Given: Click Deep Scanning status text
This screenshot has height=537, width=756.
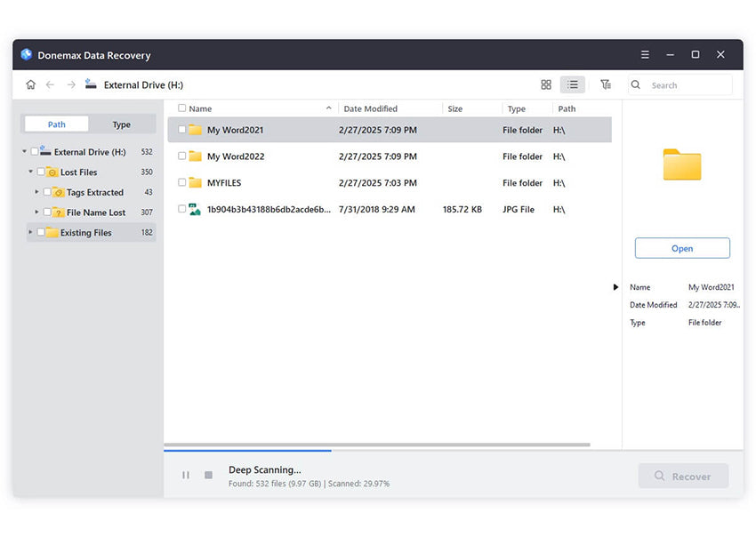Looking at the screenshot, I should pyautogui.click(x=265, y=470).
